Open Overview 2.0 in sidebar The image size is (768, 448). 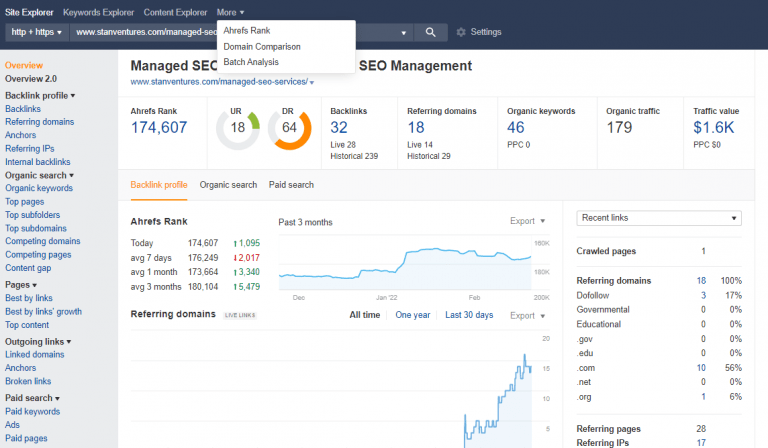click(31, 79)
